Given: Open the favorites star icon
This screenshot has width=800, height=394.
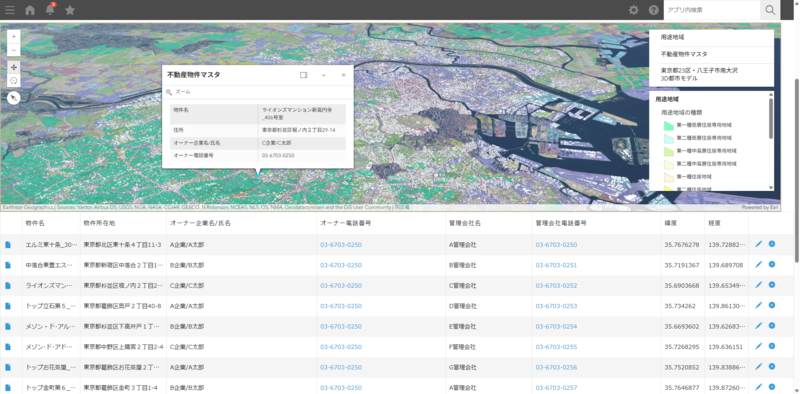Looking at the screenshot, I should pos(70,10).
